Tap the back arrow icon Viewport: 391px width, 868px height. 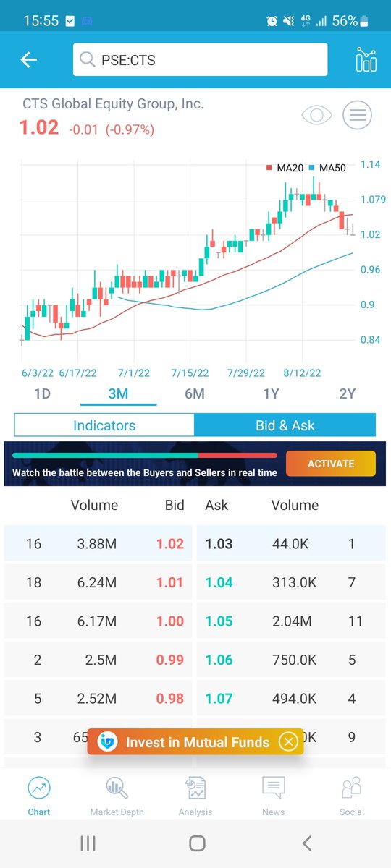click(x=28, y=60)
